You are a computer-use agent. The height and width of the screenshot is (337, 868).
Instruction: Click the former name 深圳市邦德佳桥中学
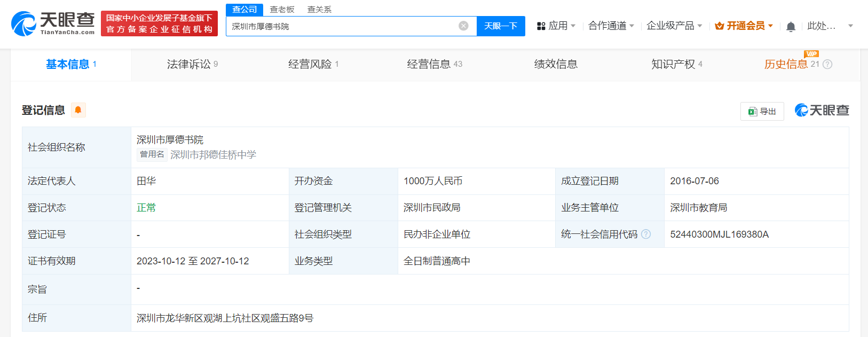click(213, 155)
